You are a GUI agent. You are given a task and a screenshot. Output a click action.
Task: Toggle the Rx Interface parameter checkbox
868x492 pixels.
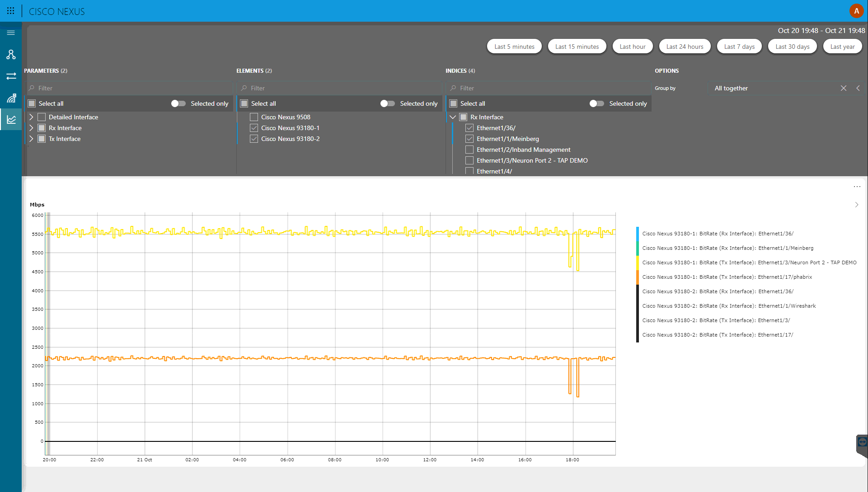click(x=42, y=128)
